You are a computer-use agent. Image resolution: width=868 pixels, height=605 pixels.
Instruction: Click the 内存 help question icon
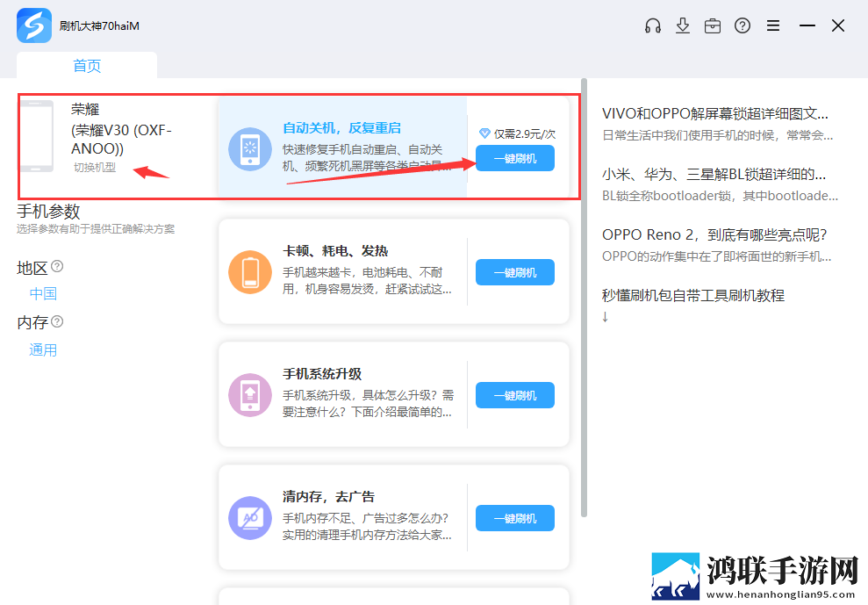[57, 321]
